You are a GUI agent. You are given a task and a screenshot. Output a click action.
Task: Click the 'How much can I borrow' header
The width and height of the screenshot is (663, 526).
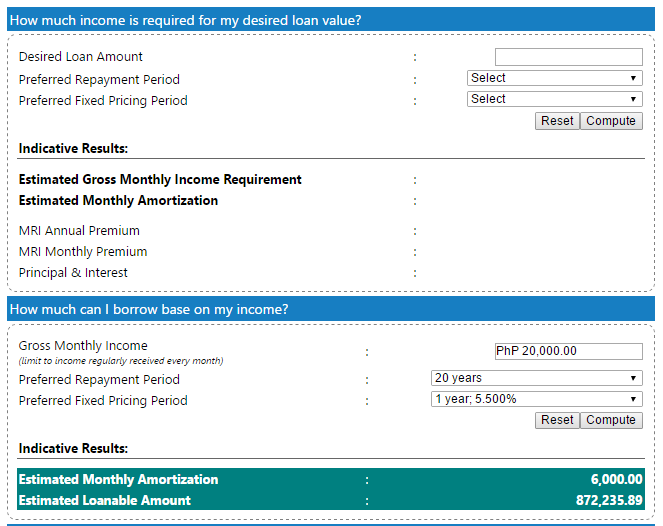click(331, 309)
